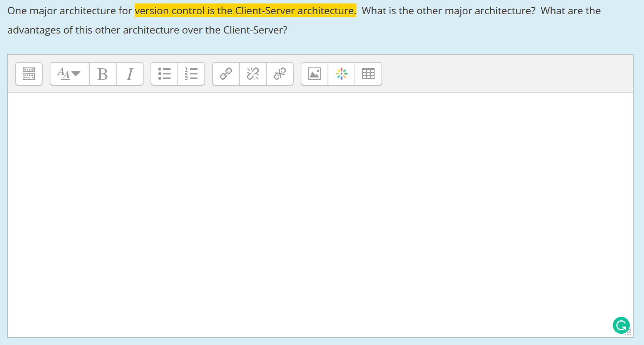Insert an unordered bullet list
644x345 pixels.
pos(164,74)
